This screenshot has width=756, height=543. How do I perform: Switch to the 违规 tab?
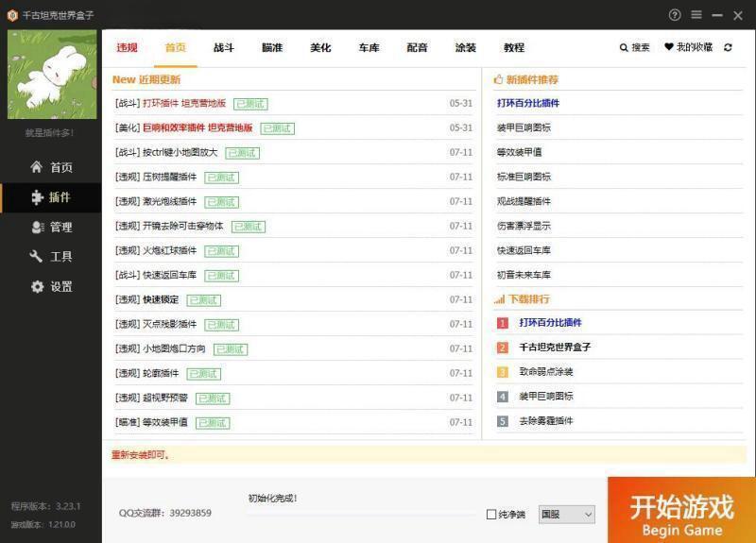click(x=128, y=48)
